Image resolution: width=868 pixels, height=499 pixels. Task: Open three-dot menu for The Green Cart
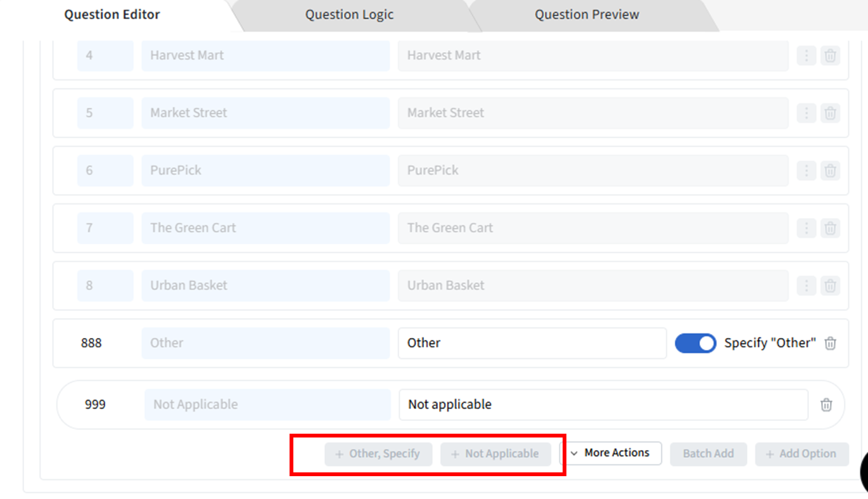click(x=806, y=228)
